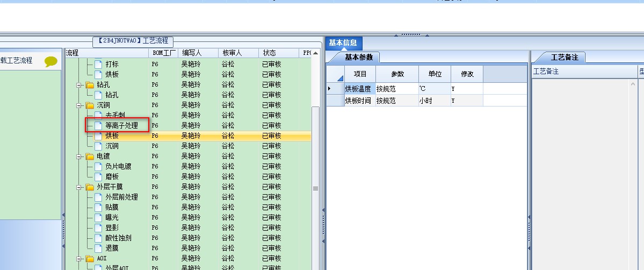Click the 外层干膜 folder icon
The image size is (644, 270).
pyautogui.click(x=90, y=187)
